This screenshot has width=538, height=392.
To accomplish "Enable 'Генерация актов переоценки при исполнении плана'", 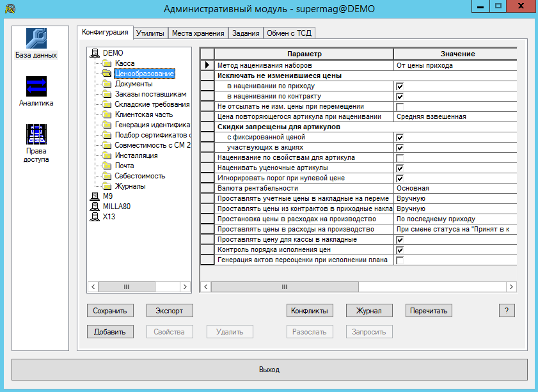I will pyautogui.click(x=399, y=260).
